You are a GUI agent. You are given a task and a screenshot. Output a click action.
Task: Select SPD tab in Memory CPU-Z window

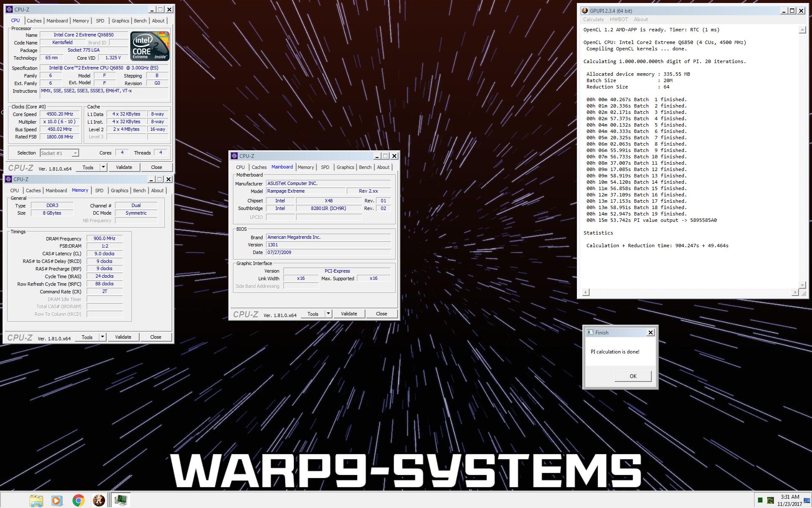coord(99,190)
